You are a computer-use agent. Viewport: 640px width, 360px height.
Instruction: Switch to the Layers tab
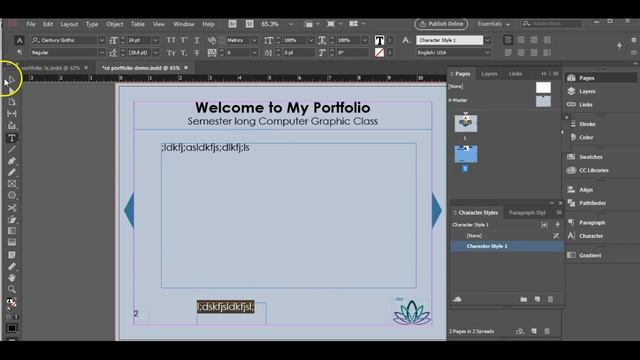point(489,74)
